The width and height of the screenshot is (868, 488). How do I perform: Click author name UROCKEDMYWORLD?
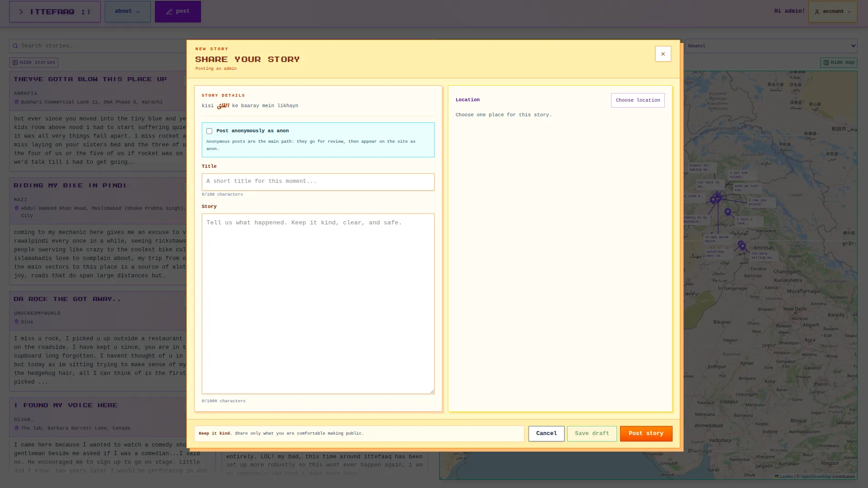tap(37, 313)
